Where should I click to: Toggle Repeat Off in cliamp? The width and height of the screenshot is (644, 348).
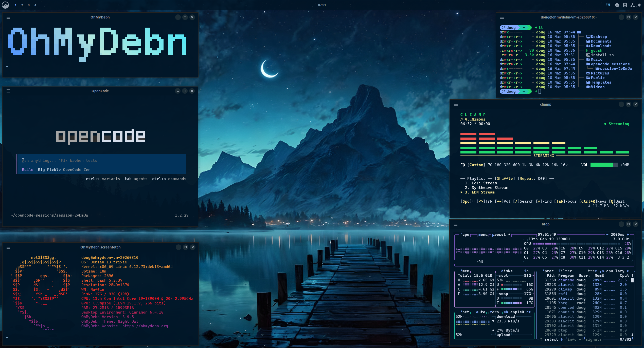coord(532,179)
